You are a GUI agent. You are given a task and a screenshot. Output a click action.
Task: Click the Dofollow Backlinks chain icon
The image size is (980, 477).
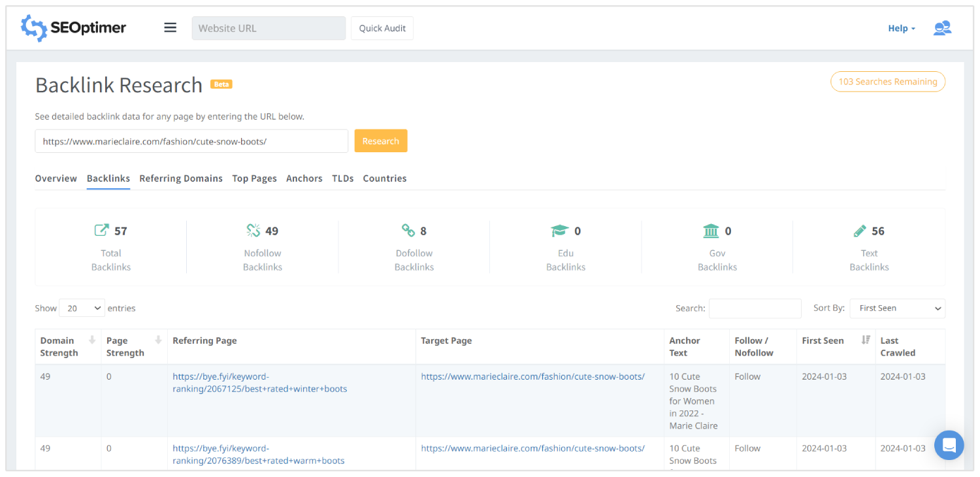coord(408,231)
